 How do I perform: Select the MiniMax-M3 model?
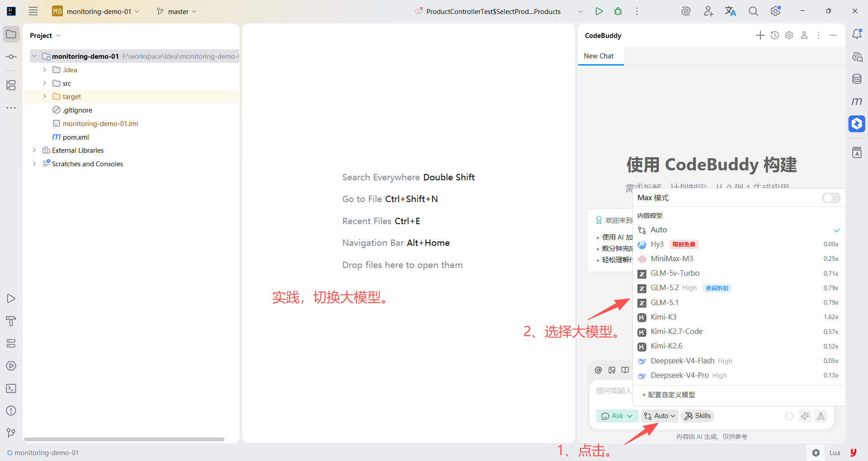click(x=739, y=259)
